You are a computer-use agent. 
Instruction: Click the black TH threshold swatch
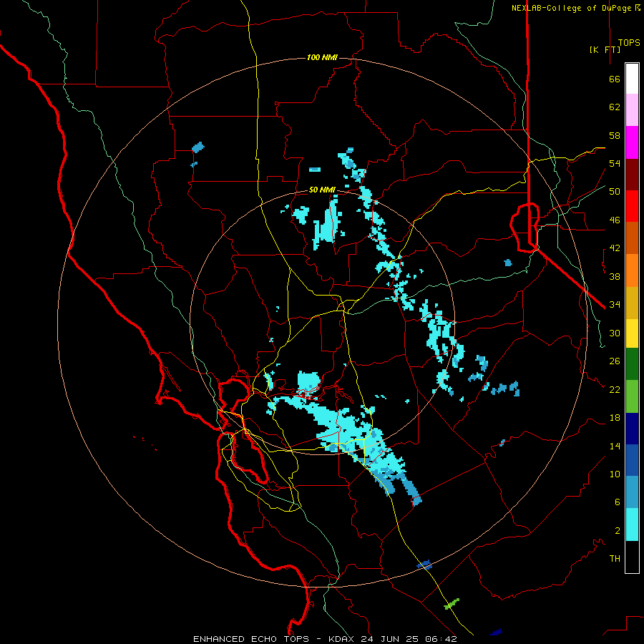tap(632, 557)
